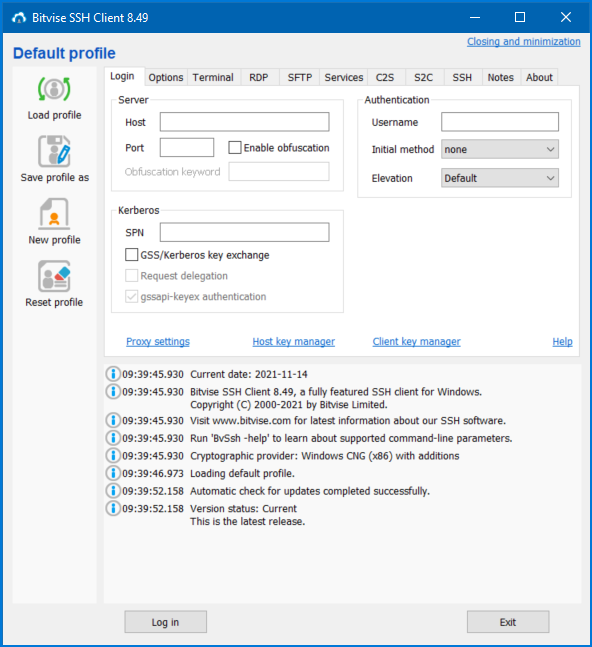Tick GSS/Kerberos key exchange checkbox
This screenshot has width=592, height=647.
tap(132, 255)
